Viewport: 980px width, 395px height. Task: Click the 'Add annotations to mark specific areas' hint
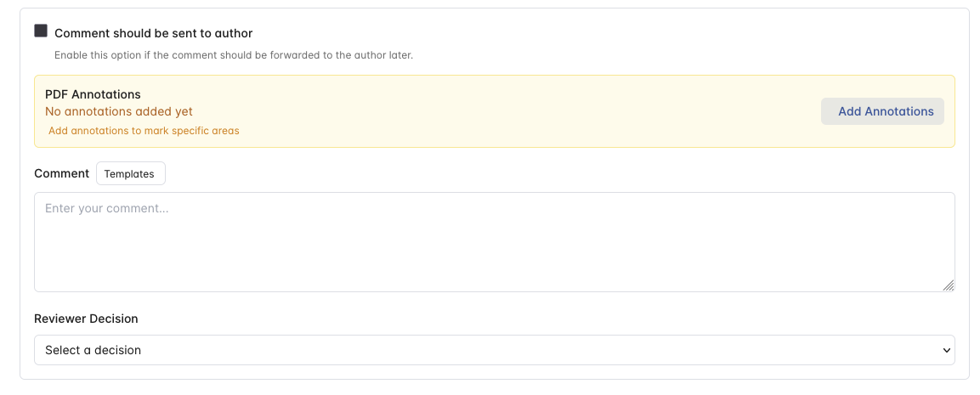coord(144,131)
